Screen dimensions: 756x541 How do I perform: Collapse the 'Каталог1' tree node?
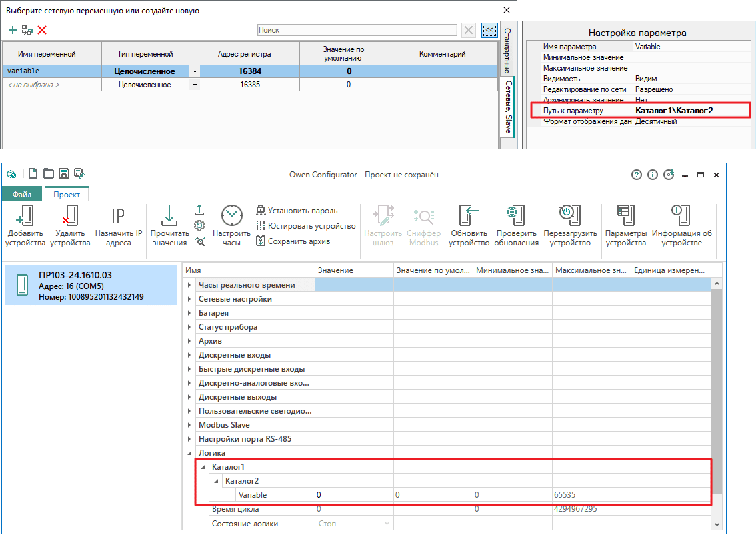(203, 467)
